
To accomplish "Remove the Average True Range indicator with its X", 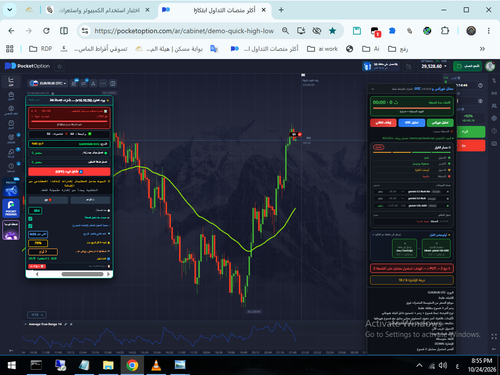I will pyautogui.click(x=71, y=324).
